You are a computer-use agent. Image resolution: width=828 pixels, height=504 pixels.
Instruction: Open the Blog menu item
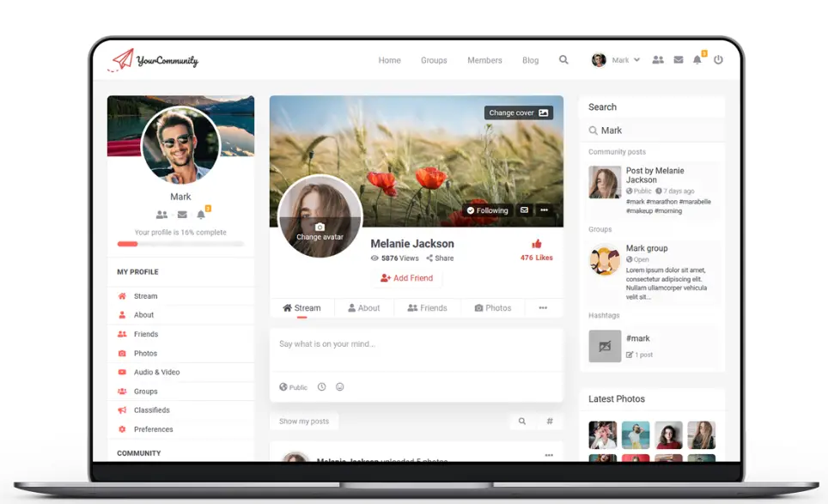pyautogui.click(x=531, y=60)
